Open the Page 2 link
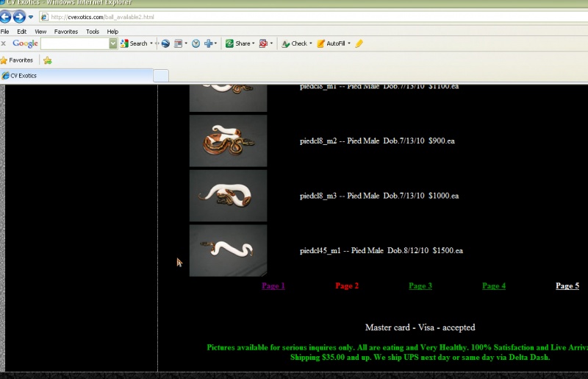 click(347, 286)
